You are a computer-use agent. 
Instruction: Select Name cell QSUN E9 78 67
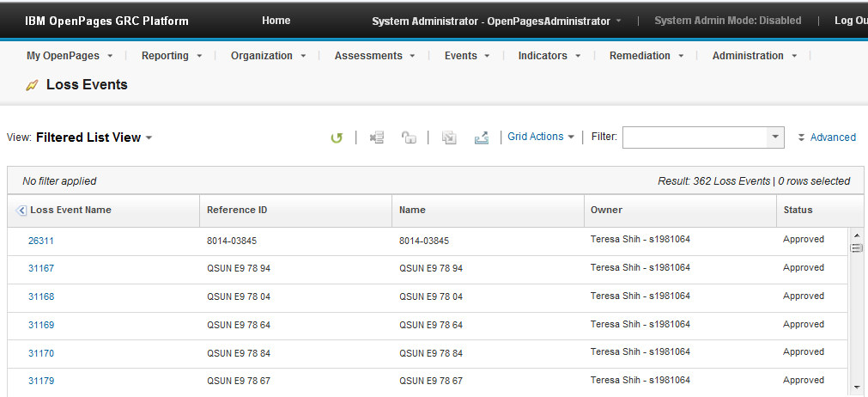(x=431, y=381)
